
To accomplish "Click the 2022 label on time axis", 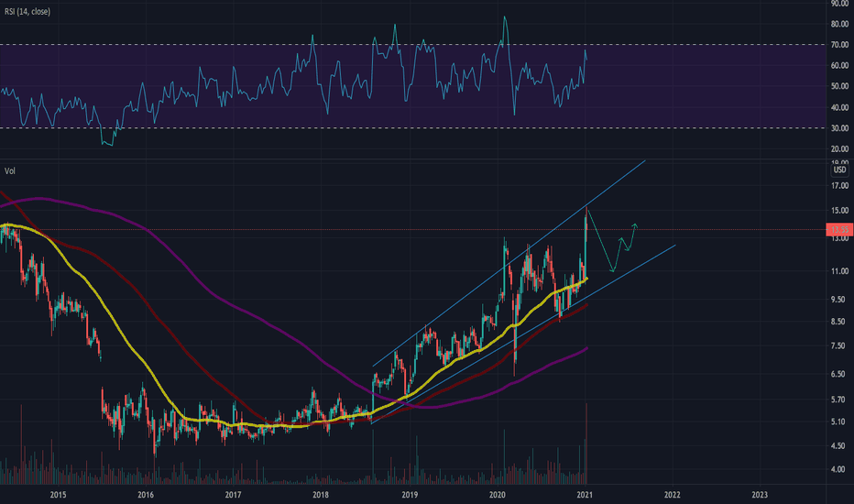I will (672, 495).
